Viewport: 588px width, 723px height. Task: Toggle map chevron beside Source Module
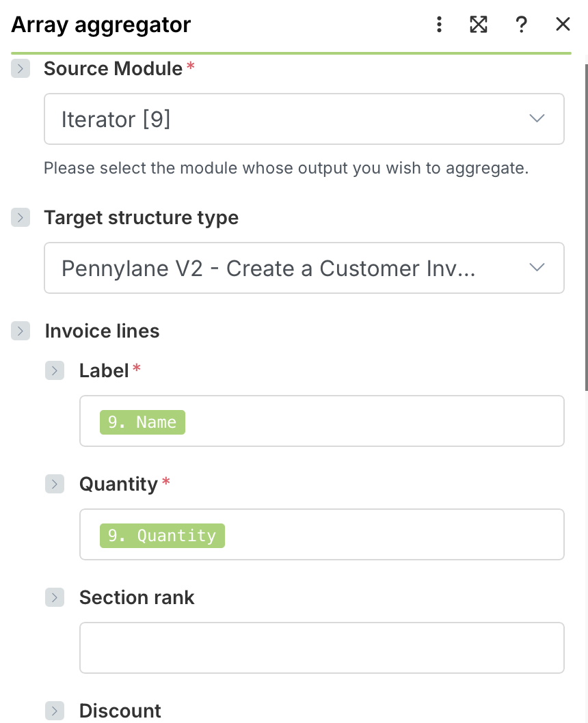[21, 69]
